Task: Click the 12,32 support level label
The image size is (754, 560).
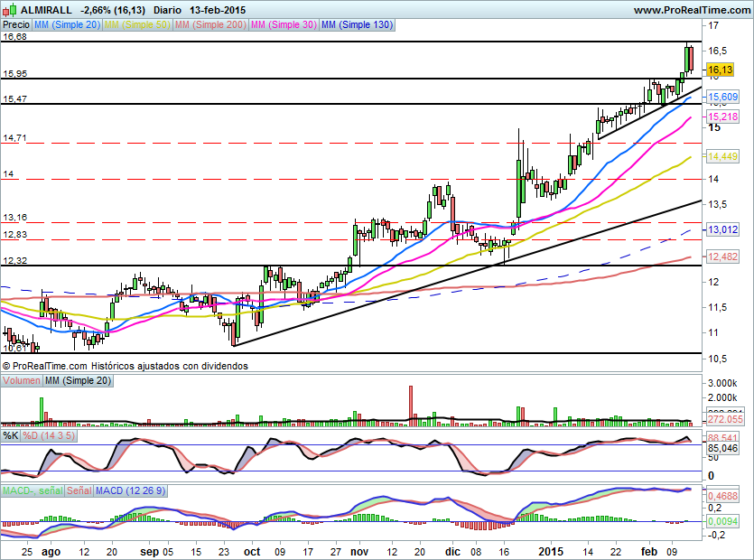Action: coord(15,261)
